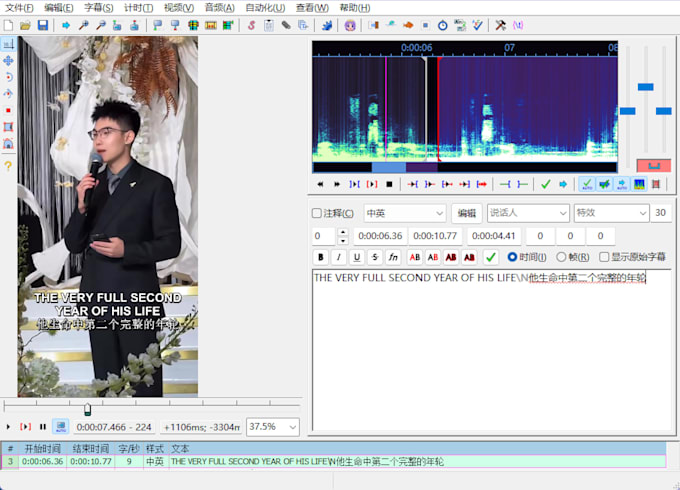Select the 帧 frame radio button
The width and height of the screenshot is (680, 490).
point(561,257)
